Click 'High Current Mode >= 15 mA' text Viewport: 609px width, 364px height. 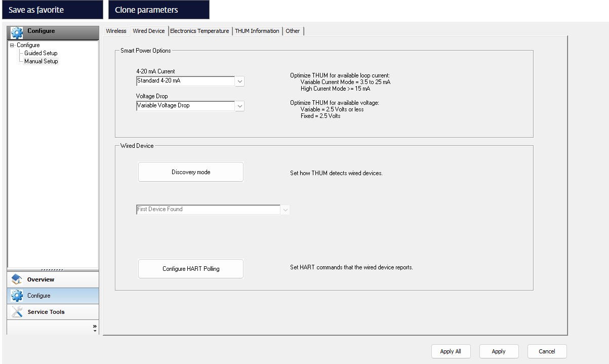pos(335,89)
